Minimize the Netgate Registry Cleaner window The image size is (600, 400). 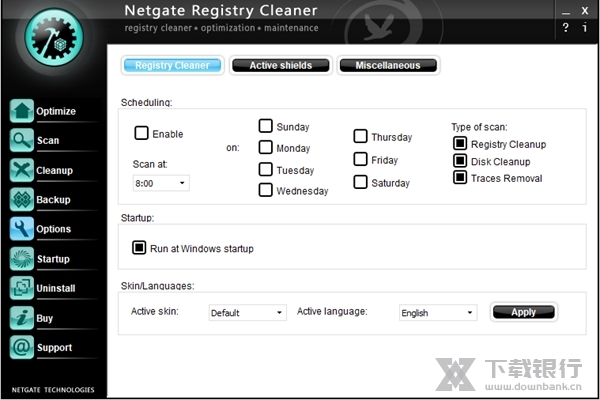point(566,12)
